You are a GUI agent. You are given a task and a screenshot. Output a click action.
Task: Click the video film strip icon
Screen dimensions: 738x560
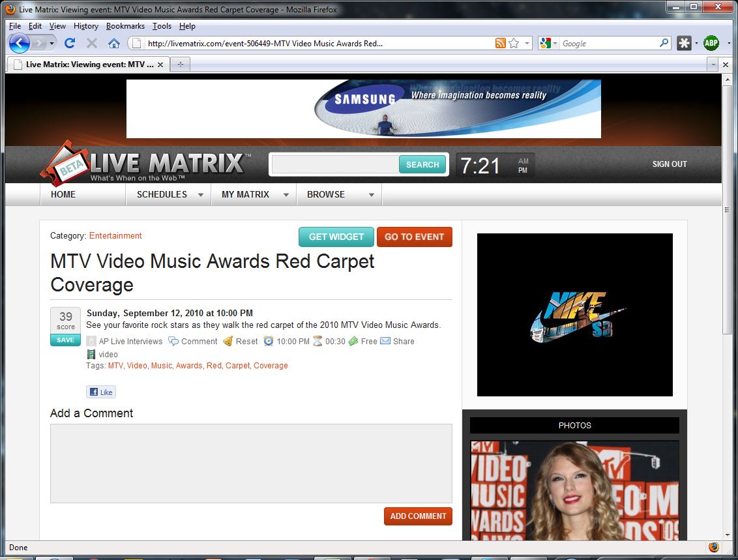pos(91,355)
